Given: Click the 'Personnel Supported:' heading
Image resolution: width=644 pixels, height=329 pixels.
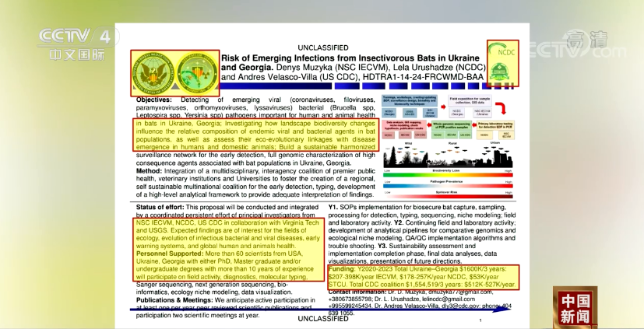Looking at the screenshot, I should pyautogui.click(x=170, y=254).
